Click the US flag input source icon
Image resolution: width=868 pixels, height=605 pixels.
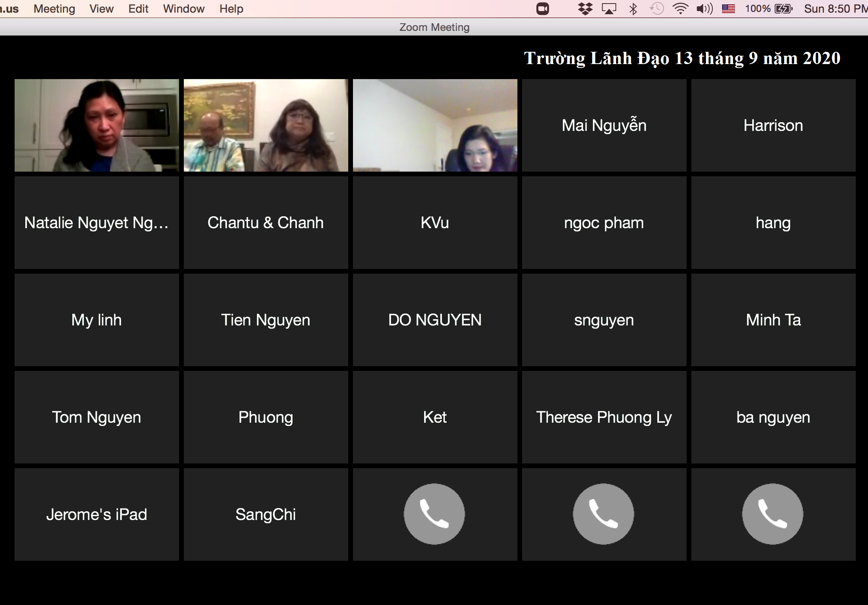[728, 9]
